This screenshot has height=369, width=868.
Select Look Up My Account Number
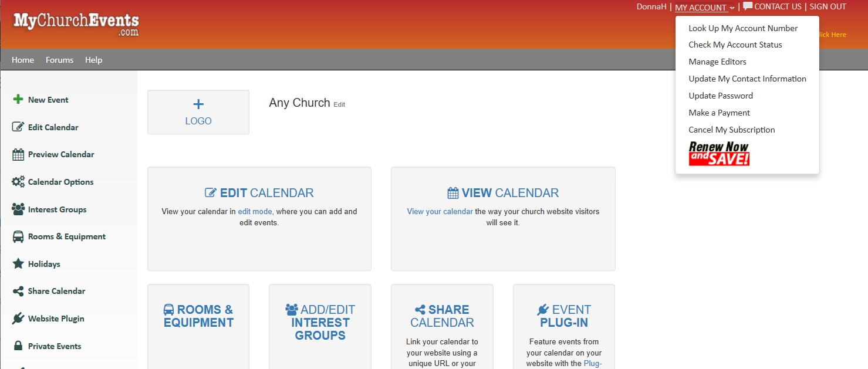click(743, 28)
